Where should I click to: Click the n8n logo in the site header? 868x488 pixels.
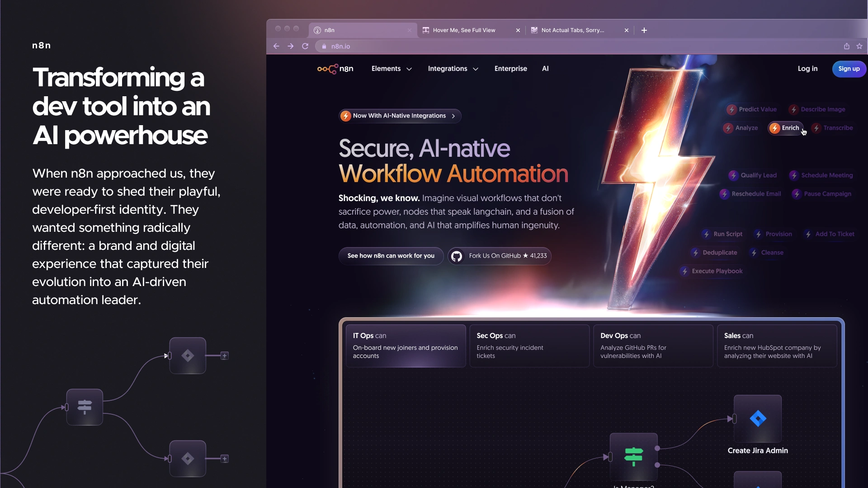tap(335, 69)
